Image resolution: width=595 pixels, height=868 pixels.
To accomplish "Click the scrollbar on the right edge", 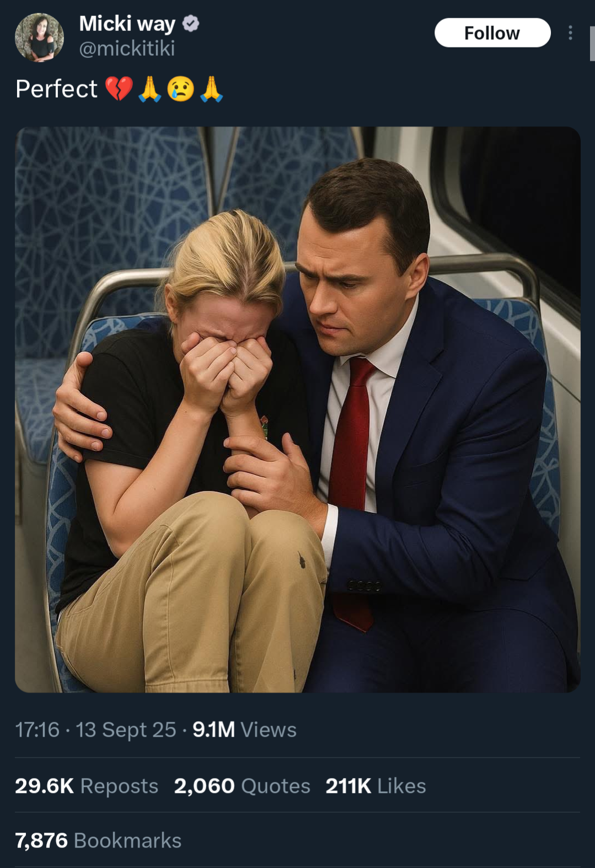I will pyautogui.click(x=592, y=44).
